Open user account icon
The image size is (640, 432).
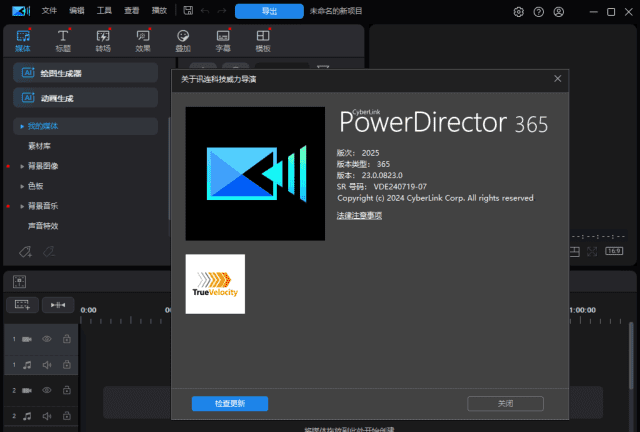[559, 12]
